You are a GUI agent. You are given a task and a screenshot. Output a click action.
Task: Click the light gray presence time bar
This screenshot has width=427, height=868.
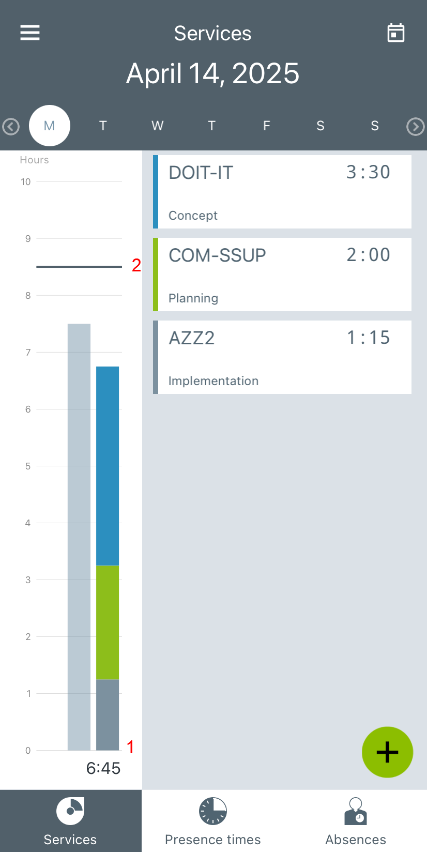[79, 537]
